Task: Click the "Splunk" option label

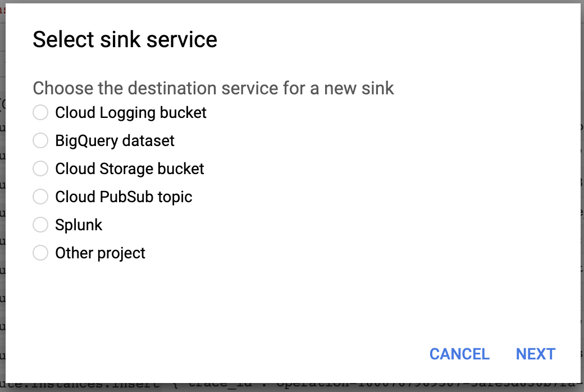Action: pos(79,225)
